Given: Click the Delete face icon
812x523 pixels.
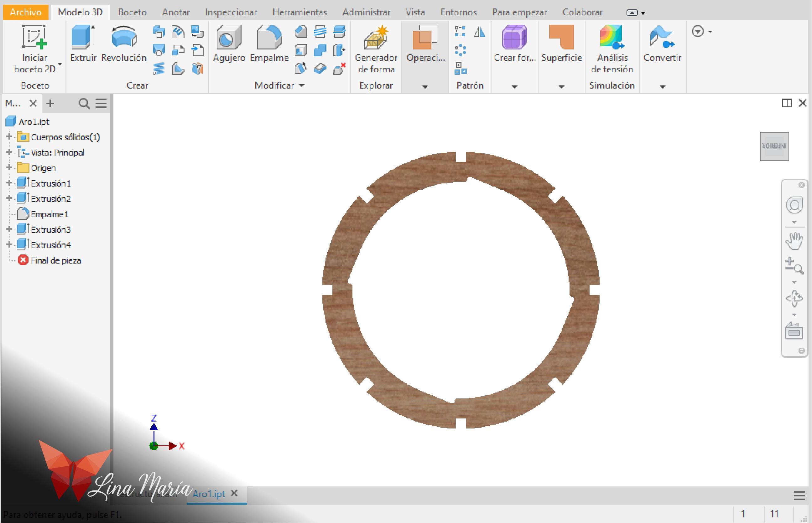Looking at the screenshot, I should [x=340, y=69].
